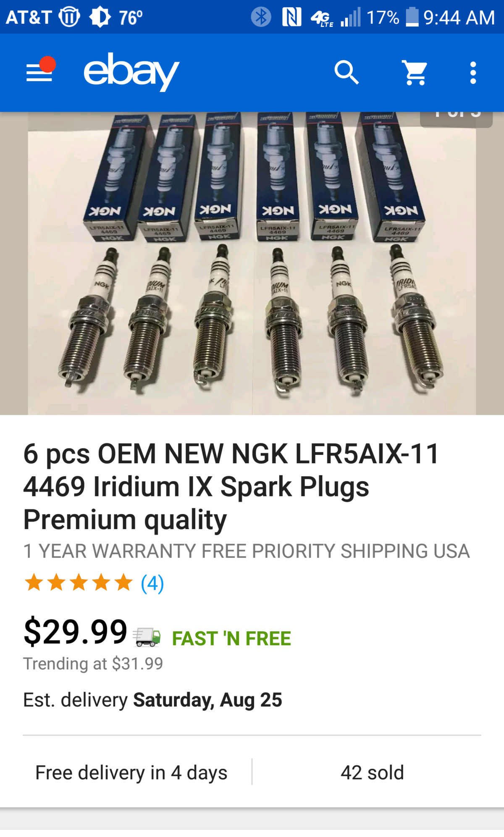Image resolution: width=504 pixels, height=837 pixels.
Task: Open the five-star rating reviews
Action: [79, 583]
